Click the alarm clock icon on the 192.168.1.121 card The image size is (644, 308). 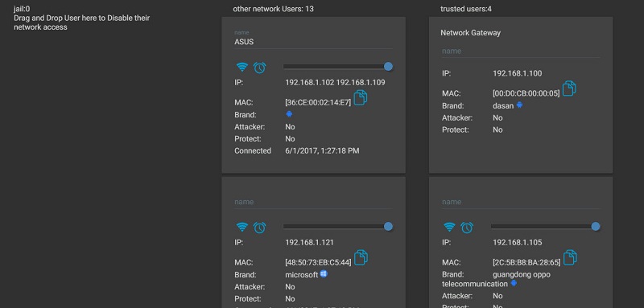(259, 228)
